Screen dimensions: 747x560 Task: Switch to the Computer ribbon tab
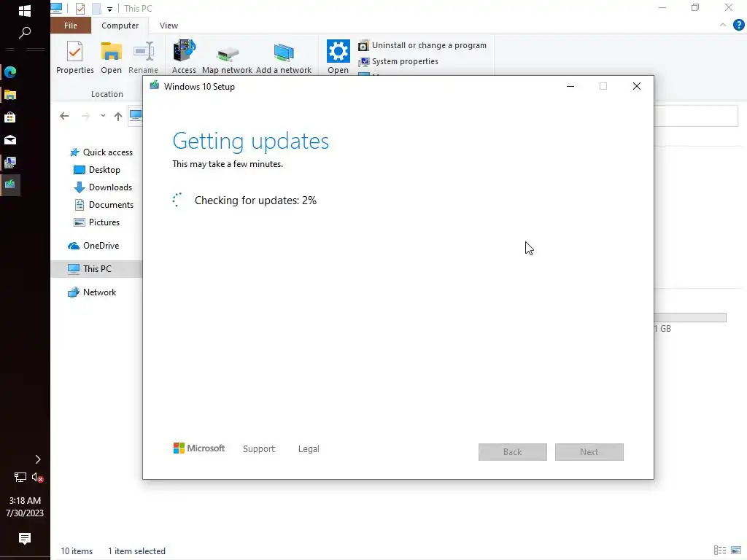pos(120,26)
